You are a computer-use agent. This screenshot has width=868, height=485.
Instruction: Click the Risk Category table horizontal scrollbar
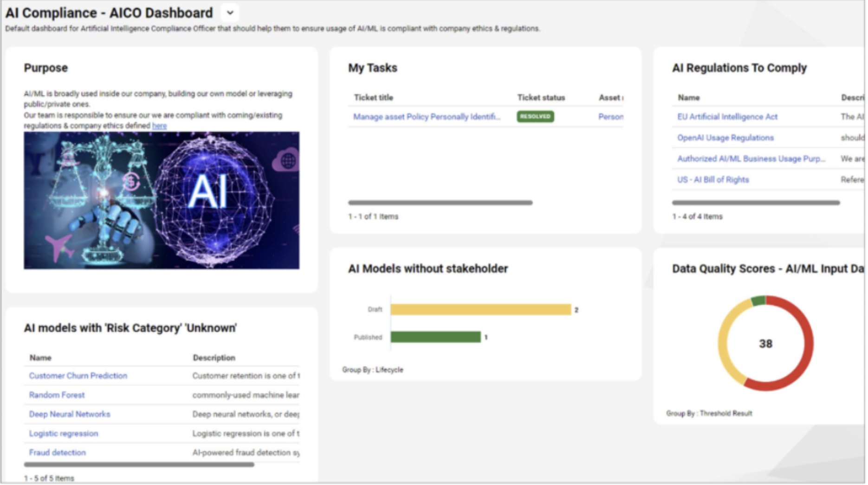point(139,465)
